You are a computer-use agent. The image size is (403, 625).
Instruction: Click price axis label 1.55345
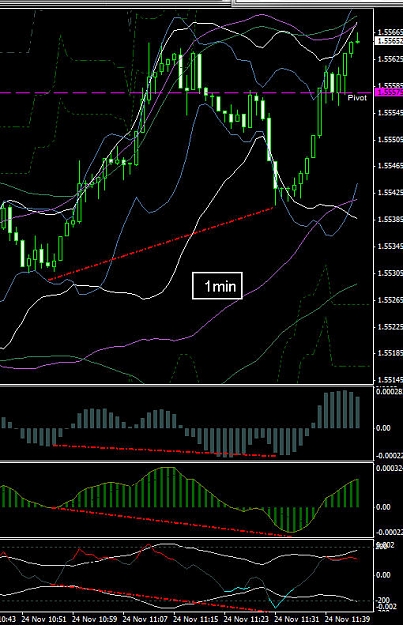tap(390, 246)
